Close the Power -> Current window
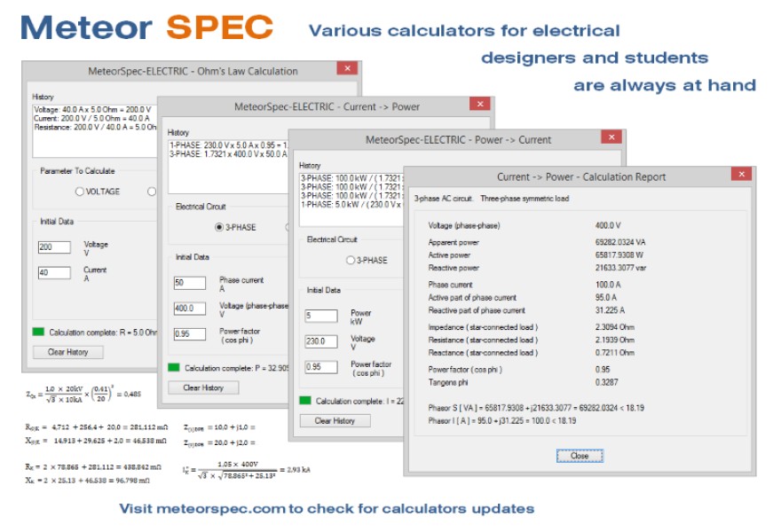The width and height of the screenshot is (781, 532). pyautogui.click(x=611, y=137)
